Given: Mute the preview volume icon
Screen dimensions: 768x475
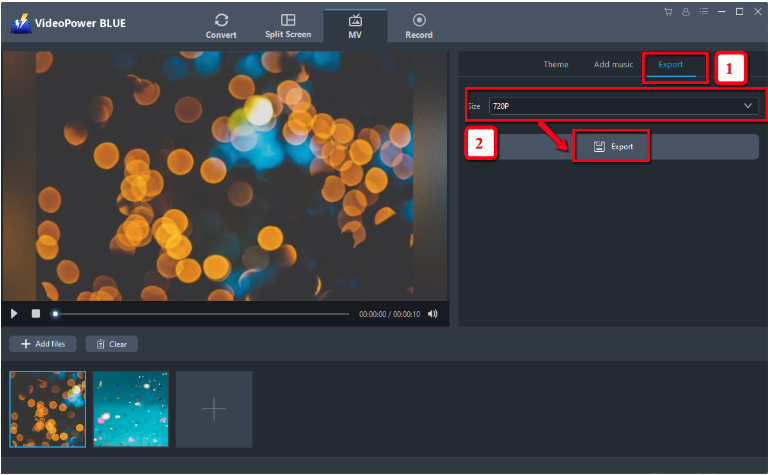Looking at the screenshot, I should point(432,314).
